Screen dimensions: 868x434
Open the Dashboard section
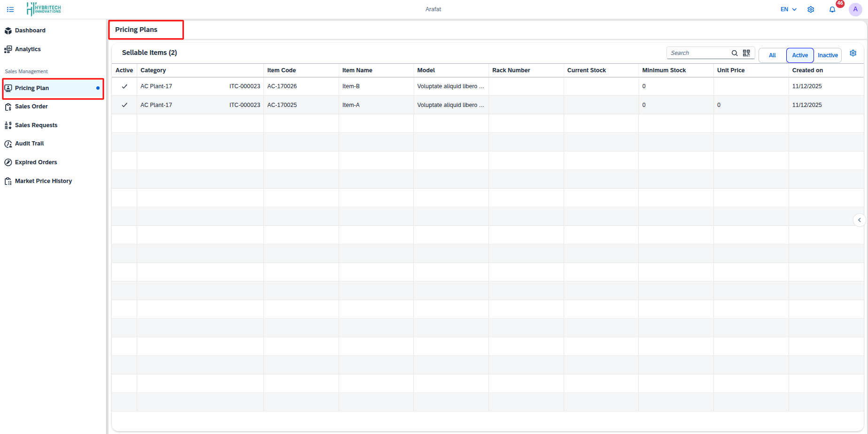click(x=30, y=30)
